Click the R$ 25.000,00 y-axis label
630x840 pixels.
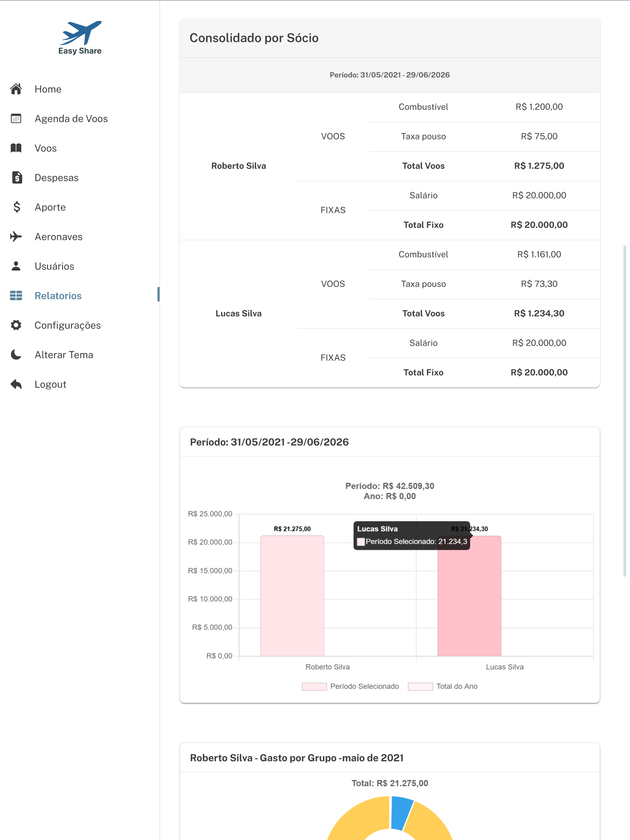(210, 514)
